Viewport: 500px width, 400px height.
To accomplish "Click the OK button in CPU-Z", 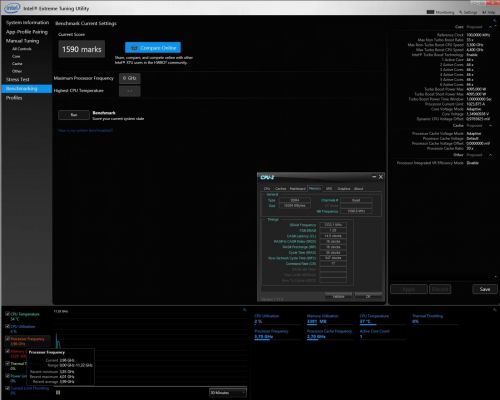I will (368, 296).
